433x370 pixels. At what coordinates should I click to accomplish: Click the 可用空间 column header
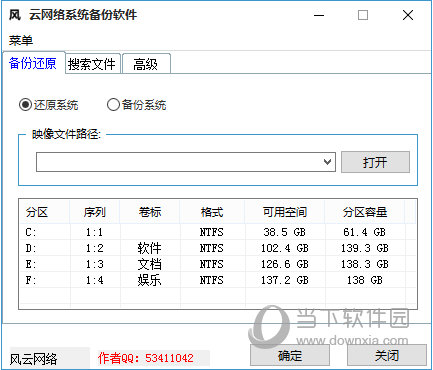click(285, 212)
